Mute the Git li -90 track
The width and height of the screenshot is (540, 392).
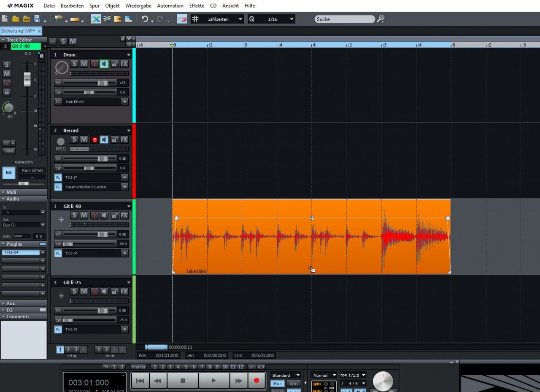[84, 215]
